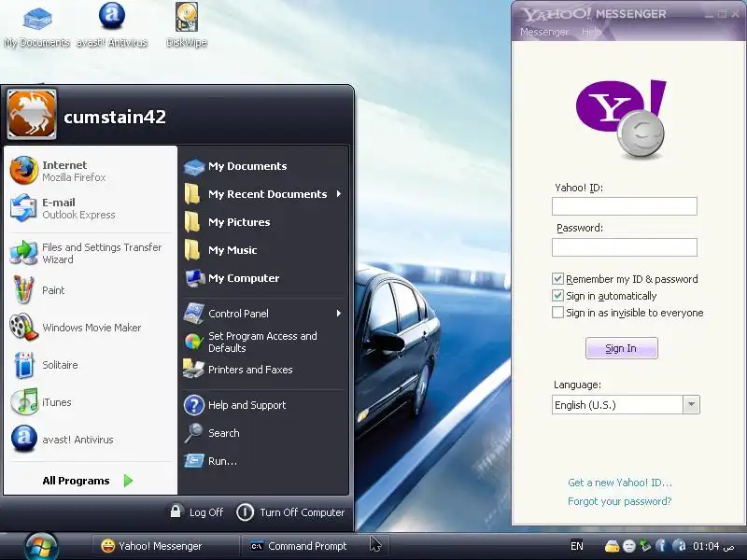
Task: Click the Yahoo Messenger smiley tray icon
Action: (x=628, y=546)
